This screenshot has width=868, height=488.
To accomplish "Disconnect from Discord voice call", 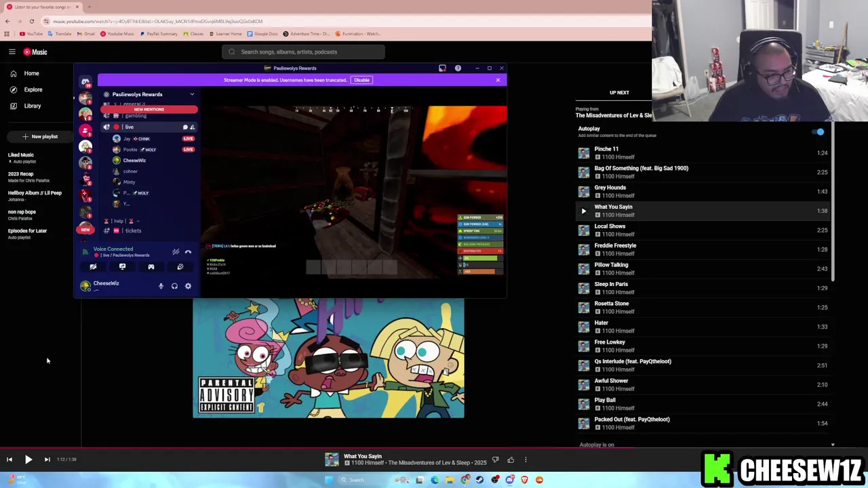I will coord(189,252).
